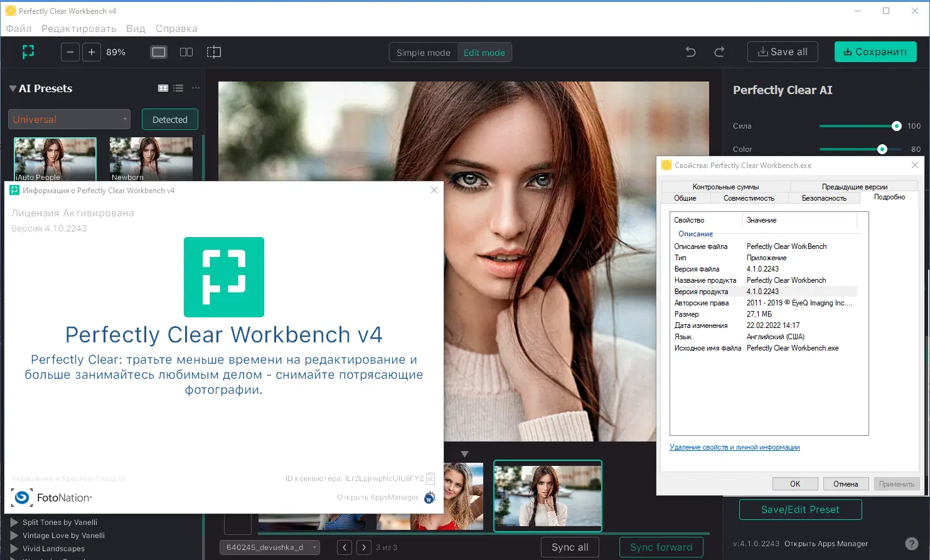Viewport: 930px width, 560px height.
Task: Toggle the Detected presets filter
Action: point(169,119)
